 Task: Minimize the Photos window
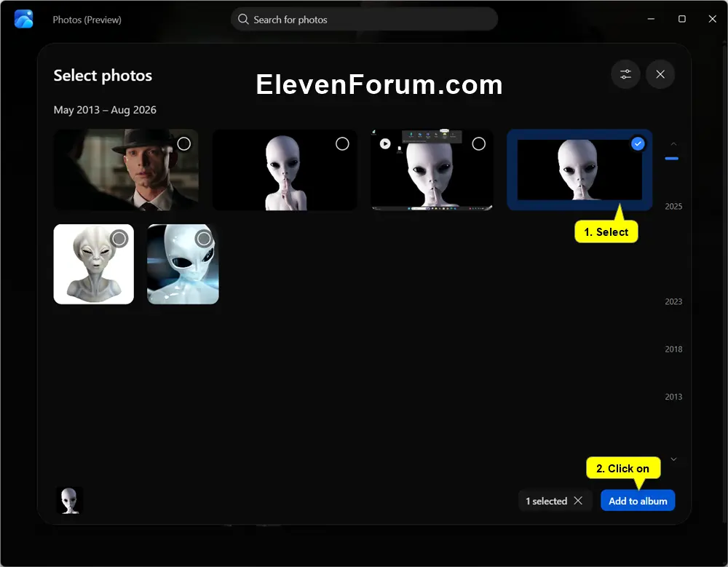click(651, 19)
